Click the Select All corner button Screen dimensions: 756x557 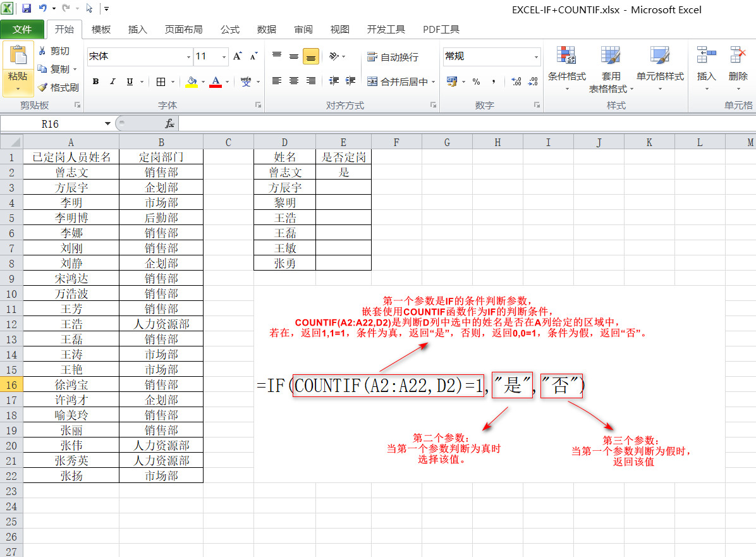point(11,142)
